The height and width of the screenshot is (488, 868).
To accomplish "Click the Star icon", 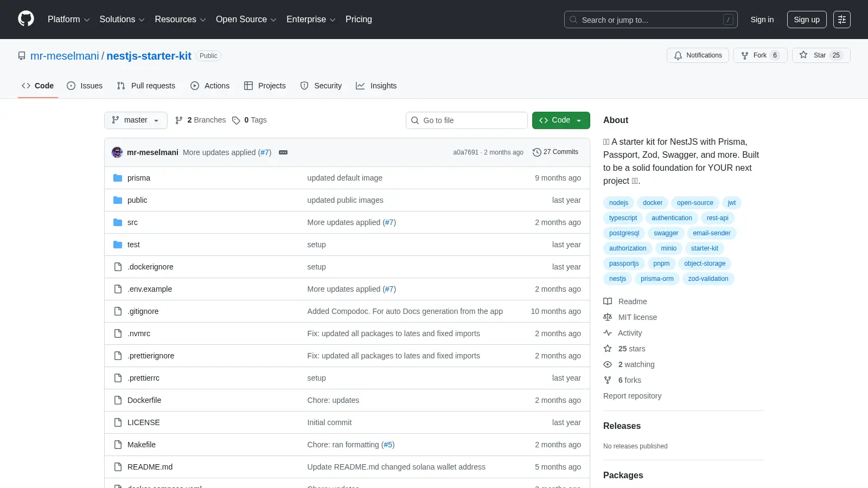I will tap(803, 55).
